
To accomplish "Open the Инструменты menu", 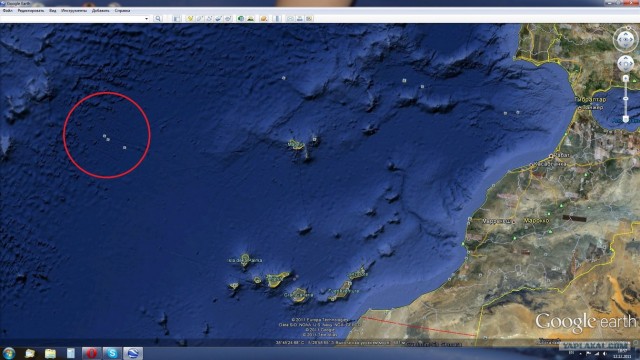I will [74, 11].
